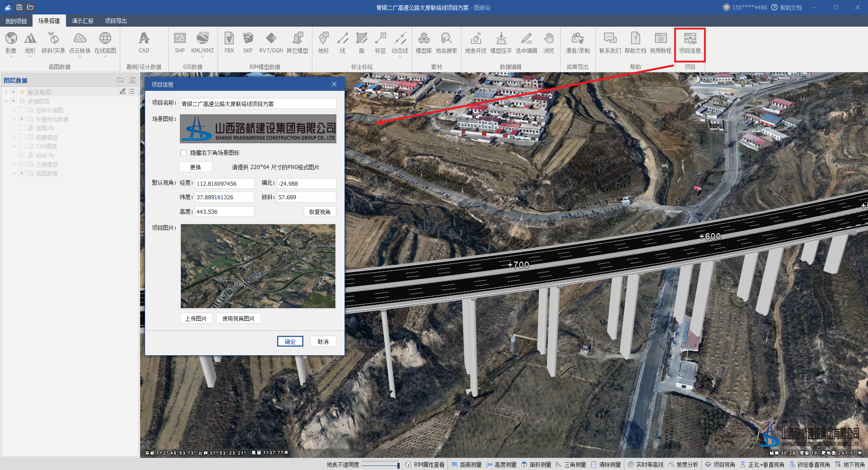The width and height of the screenshot is (868, 470).
Task: Toggle the 三维模型 layer checkbox
Action: (x=22, y=164)
